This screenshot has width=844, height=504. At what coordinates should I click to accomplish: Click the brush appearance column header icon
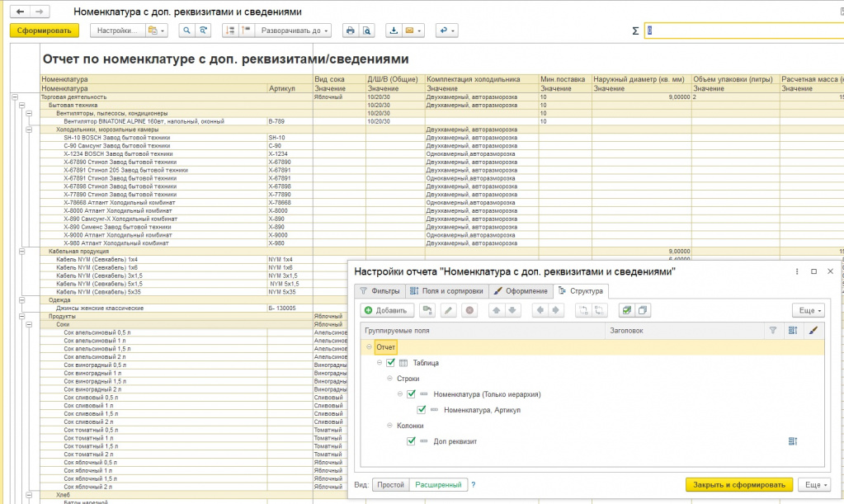(x=813, y=331)
